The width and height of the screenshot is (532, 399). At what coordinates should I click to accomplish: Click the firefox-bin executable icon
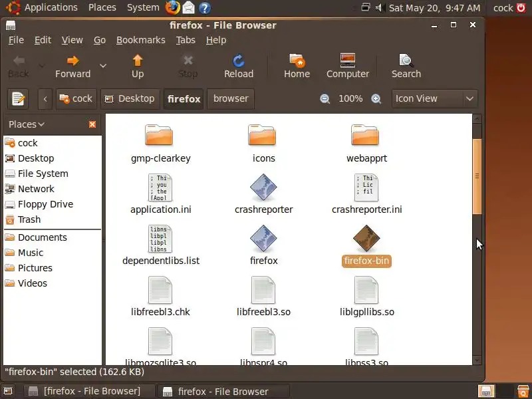(x=366, y=238)
